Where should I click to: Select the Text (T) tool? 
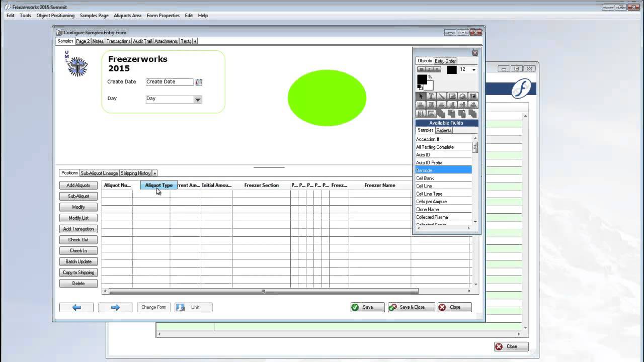point(431,96)
